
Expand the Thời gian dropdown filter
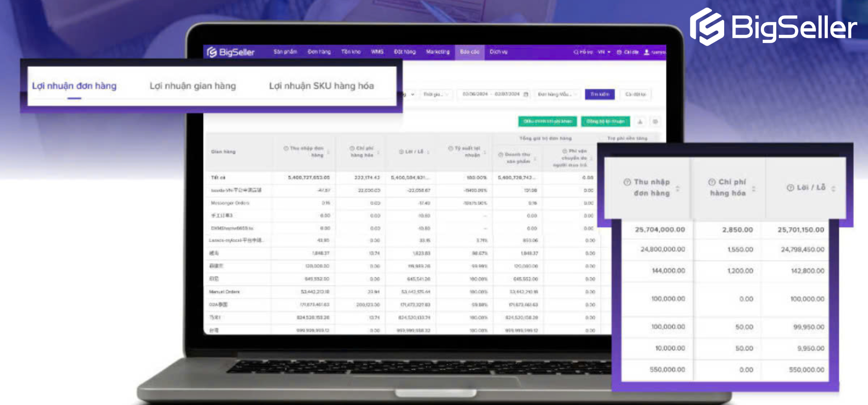point(436,94)
